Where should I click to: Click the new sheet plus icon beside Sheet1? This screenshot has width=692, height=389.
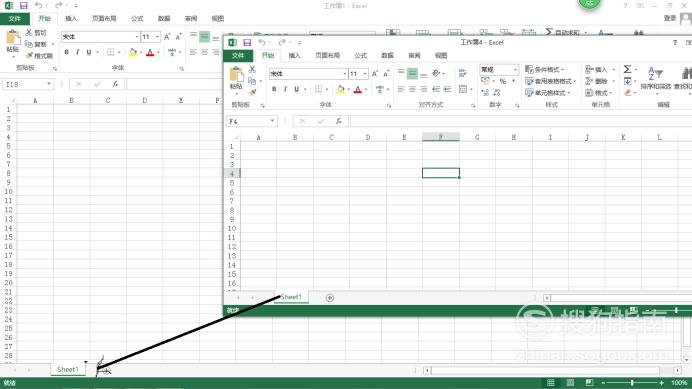(330, 298)
